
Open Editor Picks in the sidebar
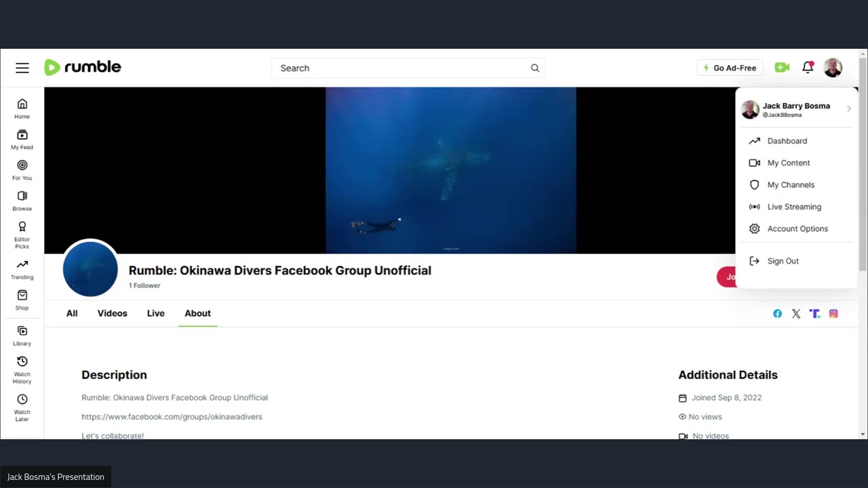click(22, 235)
